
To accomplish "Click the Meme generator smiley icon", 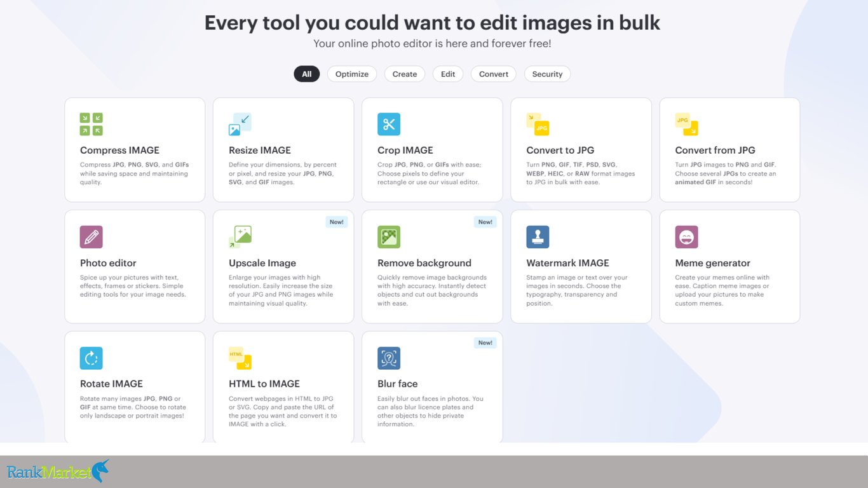I will (x=686, y=237).
